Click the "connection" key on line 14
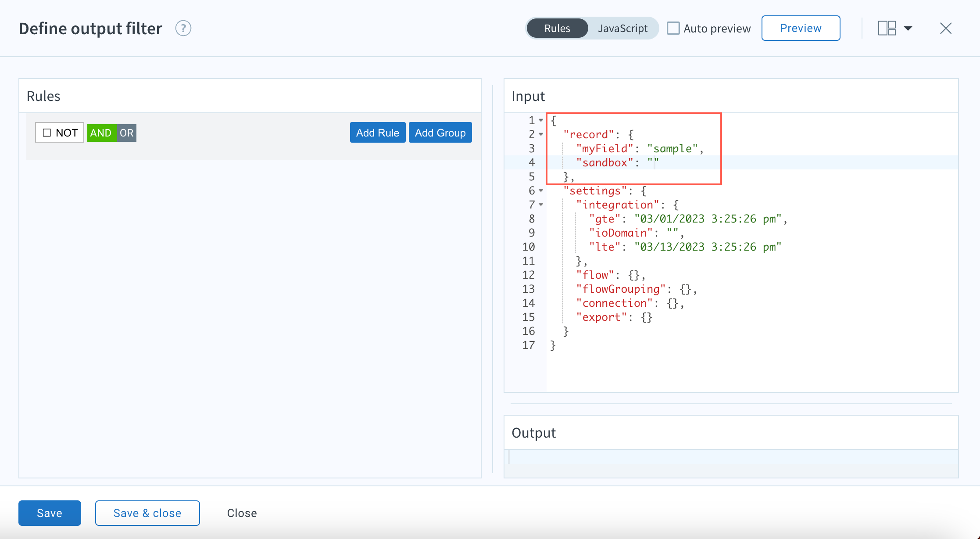The image size is (980, 539). pyautogui.click(x=614, y=303)
